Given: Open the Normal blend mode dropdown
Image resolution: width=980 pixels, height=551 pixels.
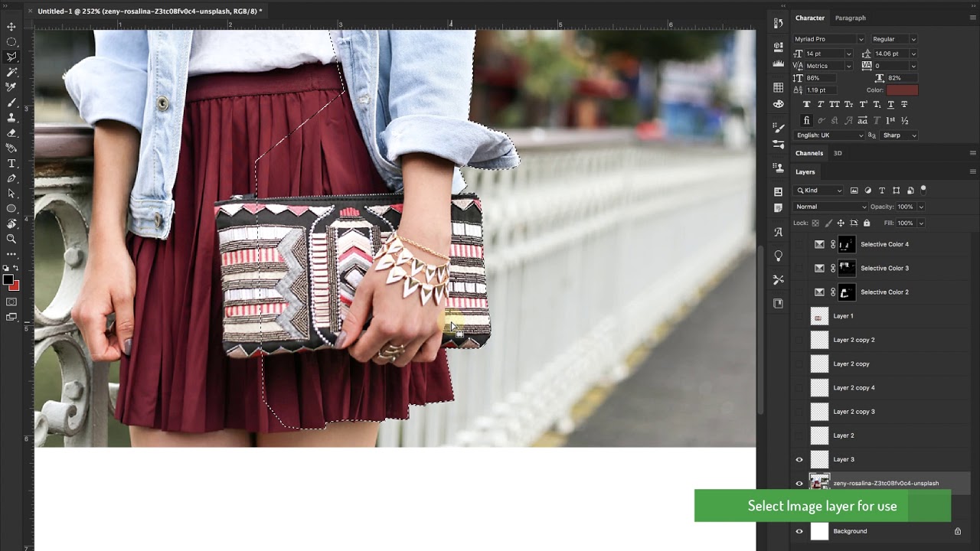Looking at the screenshot, I should click(x=831, y=207).
